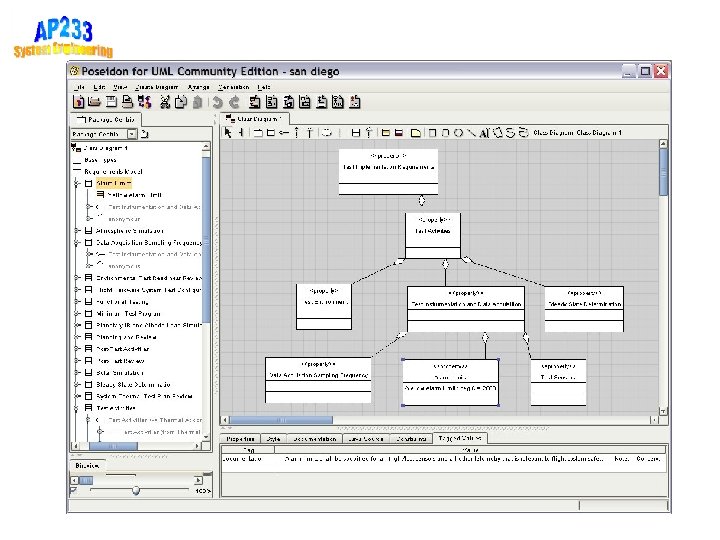Expand the Planning and Review tree node
This screenshot has width=720, height=540.
77,337
